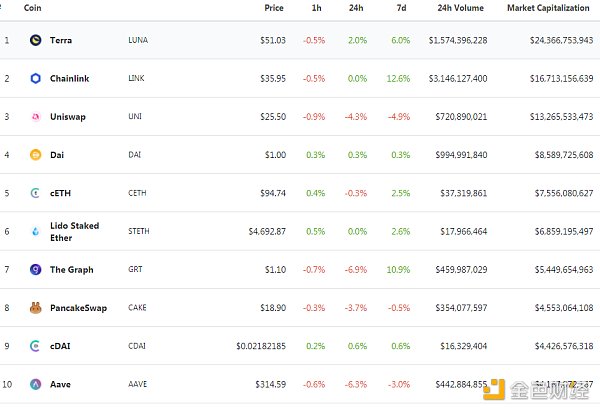Screen dimensions: 600x411
Task: Open the Lido Staked Ether link
Action: (74, 231)
